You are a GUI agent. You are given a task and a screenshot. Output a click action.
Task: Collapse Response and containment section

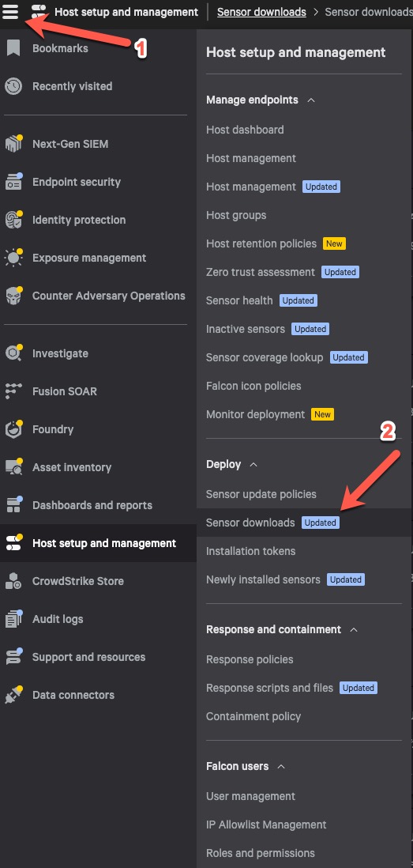(x=355, y=630)
